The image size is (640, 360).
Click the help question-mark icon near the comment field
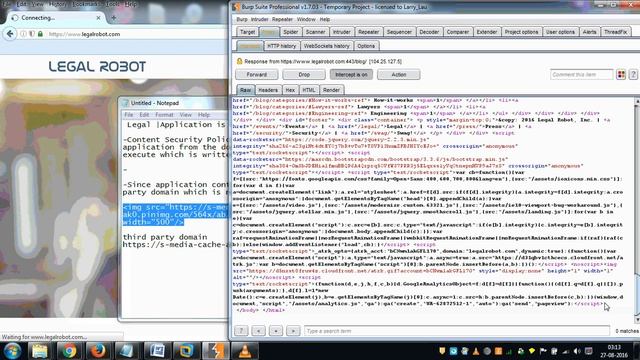click(x=633, y=74)
